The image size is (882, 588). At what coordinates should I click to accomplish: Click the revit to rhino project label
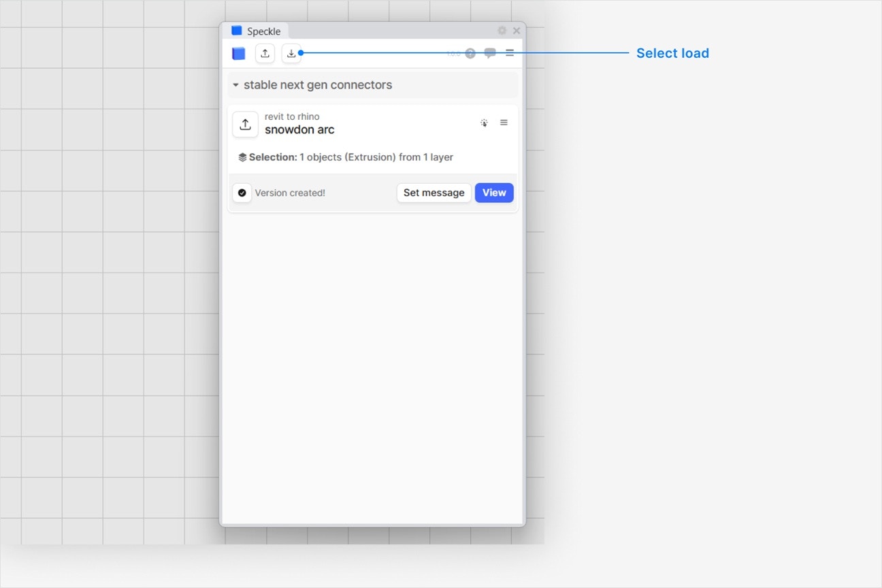292,116
